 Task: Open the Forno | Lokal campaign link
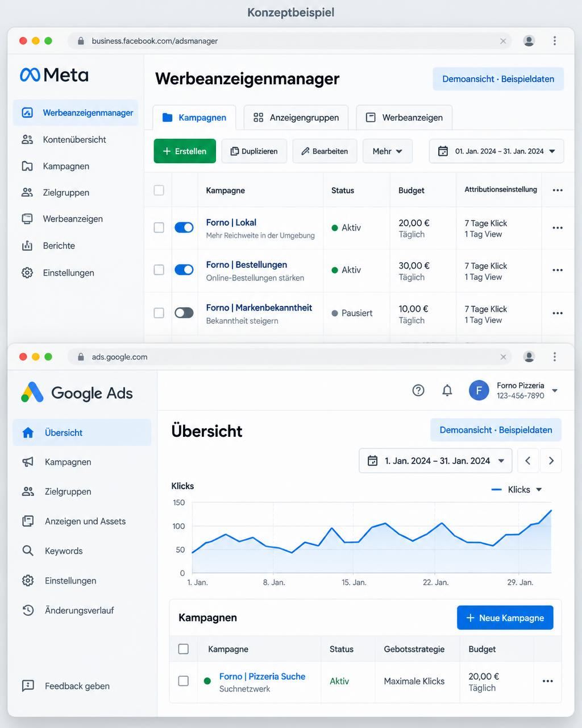pyautogui.click(x=231, y=222)
